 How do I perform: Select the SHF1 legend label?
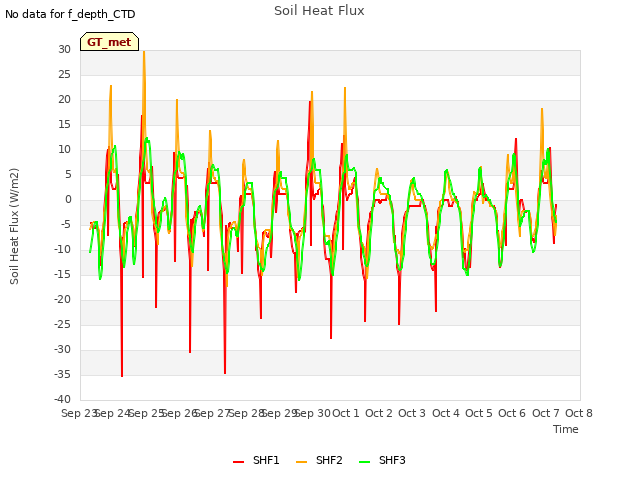click(266, 460)
